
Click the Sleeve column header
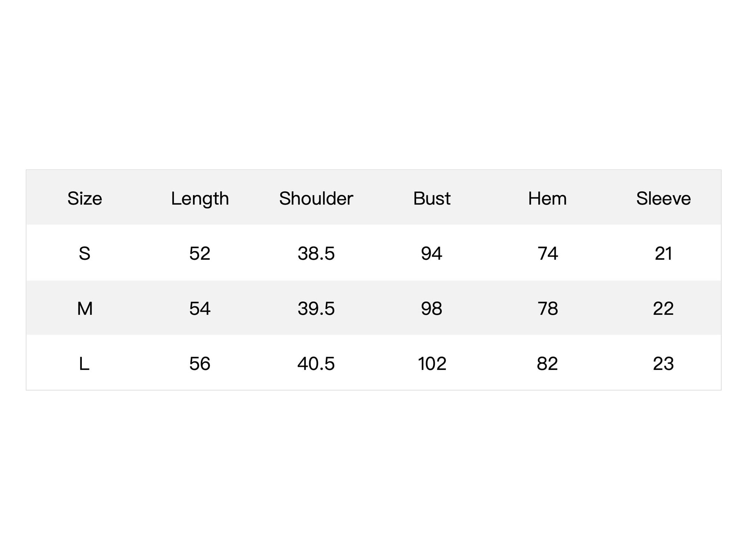pos(663,198)
